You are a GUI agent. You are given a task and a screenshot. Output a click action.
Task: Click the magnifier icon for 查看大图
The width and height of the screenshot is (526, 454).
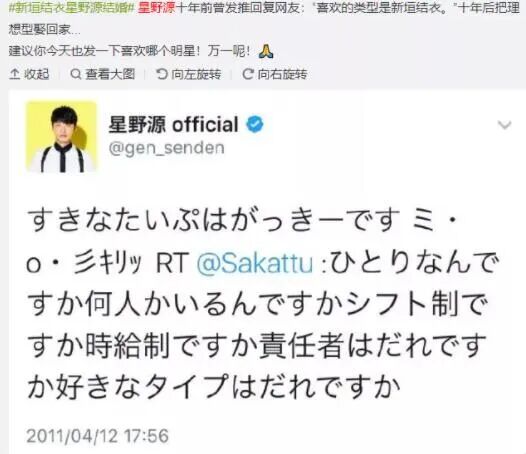[76, 74]
